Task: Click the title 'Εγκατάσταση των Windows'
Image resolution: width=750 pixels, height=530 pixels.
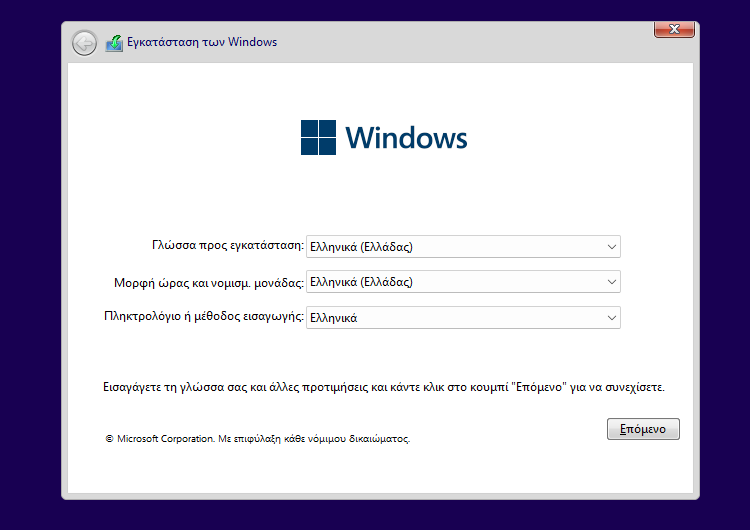Action: point(202,42)
